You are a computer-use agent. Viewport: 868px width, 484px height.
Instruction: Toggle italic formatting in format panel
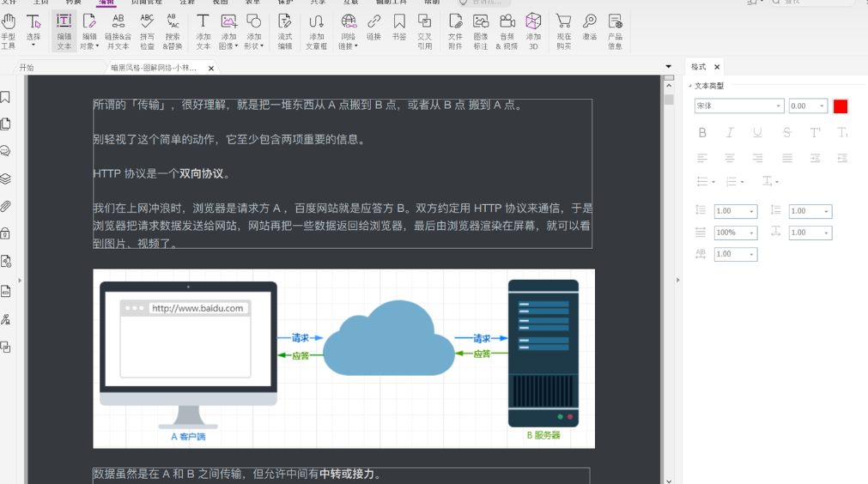coord(730,132)
